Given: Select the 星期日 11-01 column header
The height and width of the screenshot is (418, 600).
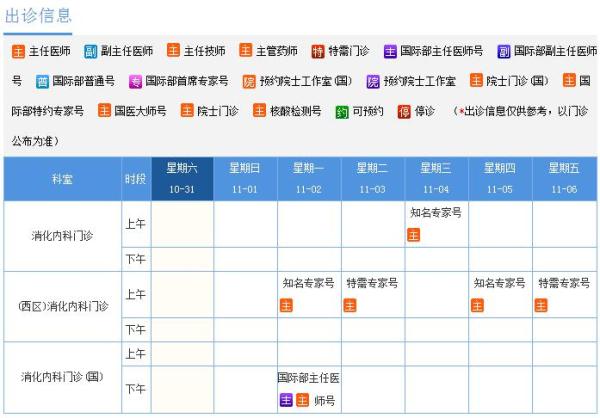Looking at the screenshot, I should pos(245,179).
